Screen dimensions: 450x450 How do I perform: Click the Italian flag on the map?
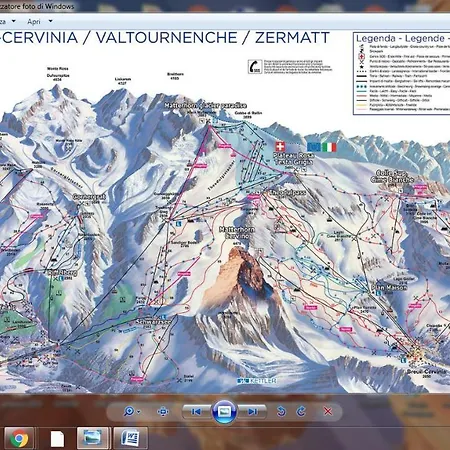329,147
